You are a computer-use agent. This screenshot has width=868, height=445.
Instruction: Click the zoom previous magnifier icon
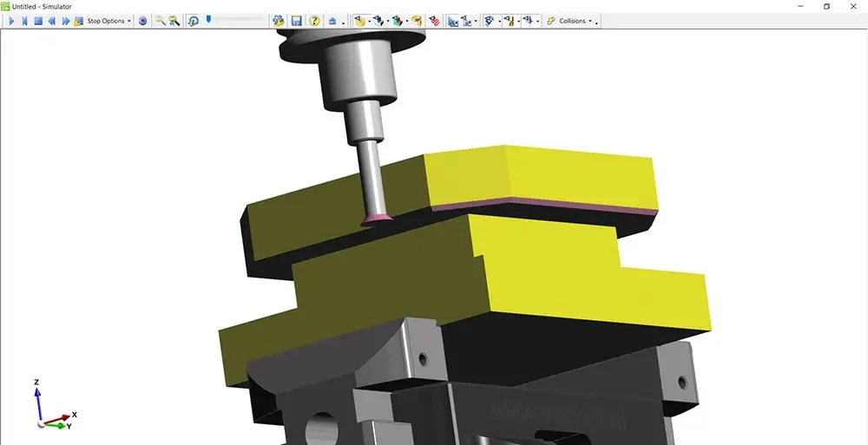174,21
